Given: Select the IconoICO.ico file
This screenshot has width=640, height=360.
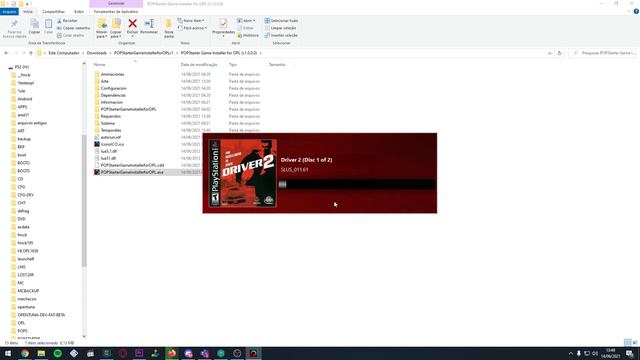Looking at the screenshot, I should click(112, 144).
